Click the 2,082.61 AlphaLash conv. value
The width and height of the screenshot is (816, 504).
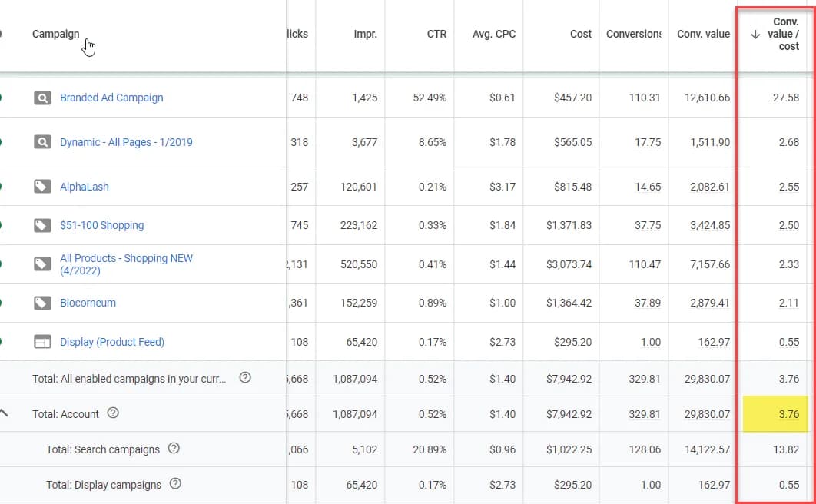710,187
